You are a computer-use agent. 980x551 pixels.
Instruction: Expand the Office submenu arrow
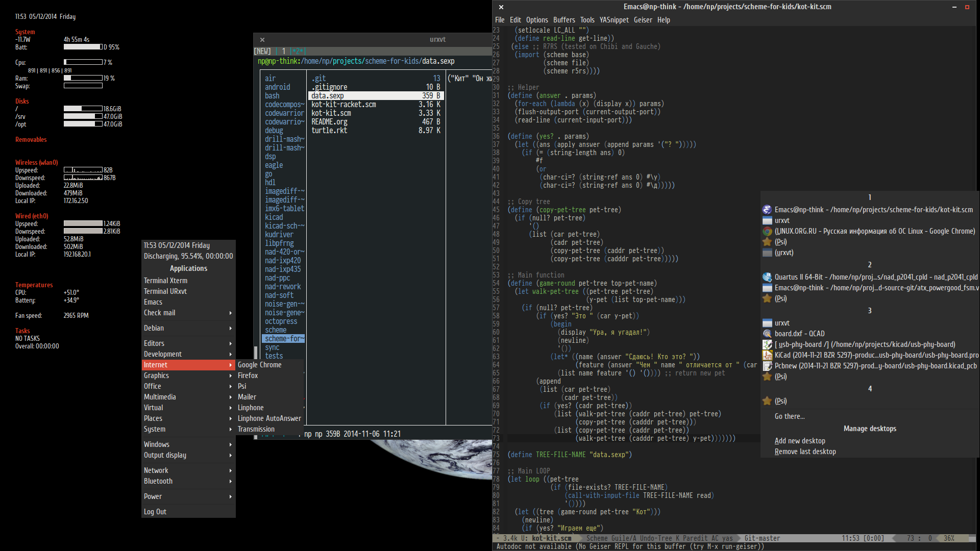pos(231,386)
